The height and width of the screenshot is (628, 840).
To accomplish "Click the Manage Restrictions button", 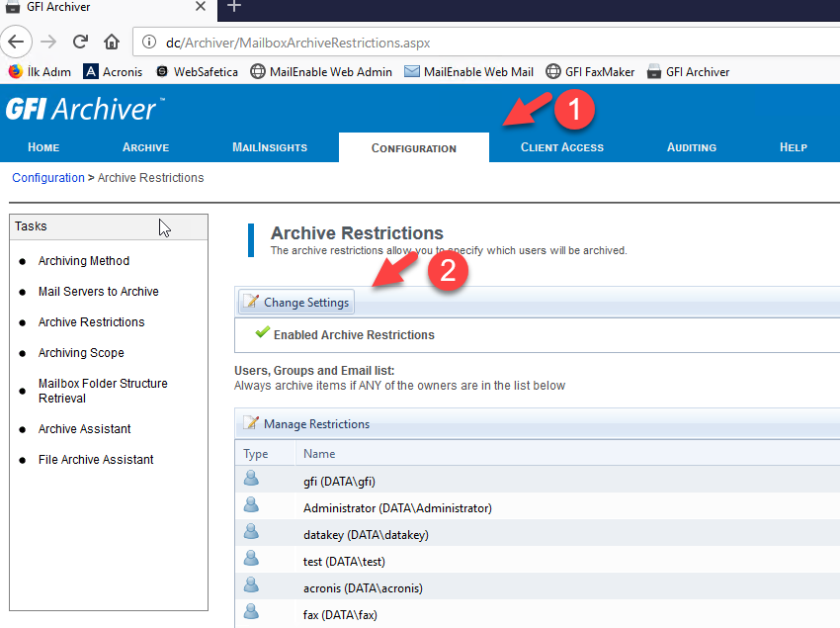I will point(306,423).
